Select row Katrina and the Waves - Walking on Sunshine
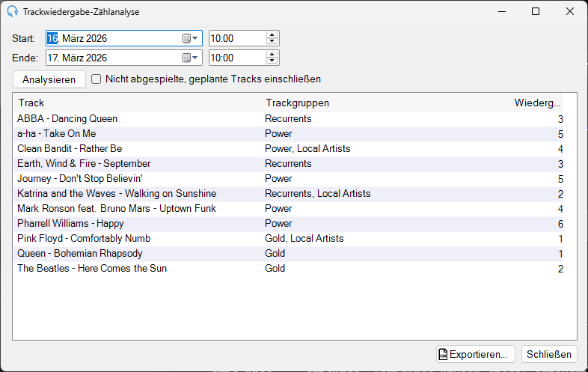The height and width of the screenshot is (372, 588). [288, 194]
